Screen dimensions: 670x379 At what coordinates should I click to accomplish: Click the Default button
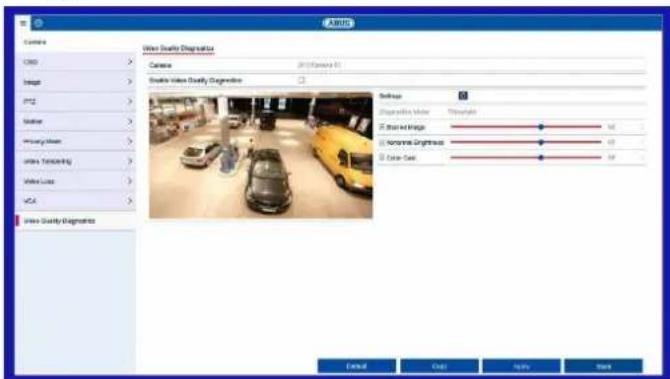(x=356, y=366)
